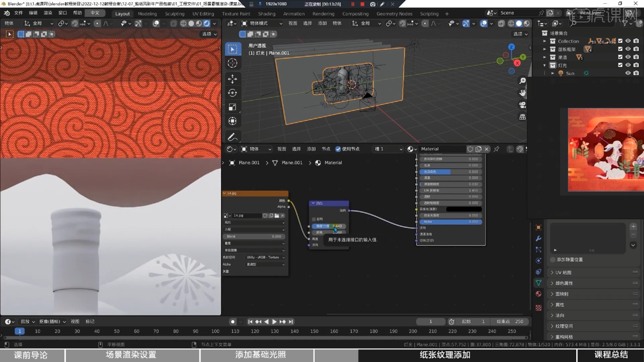
Task: Click the pan hand viewport icon
Action: tap(523, 93)
